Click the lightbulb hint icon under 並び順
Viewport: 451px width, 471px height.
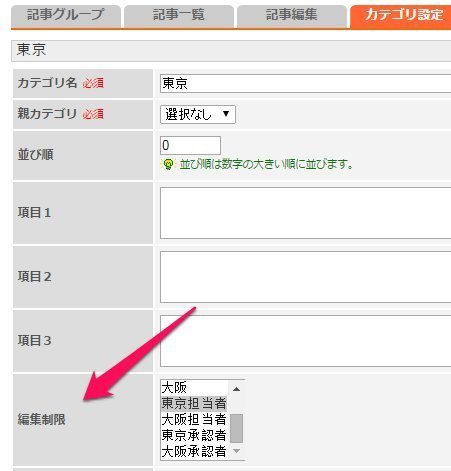(168, 164)
